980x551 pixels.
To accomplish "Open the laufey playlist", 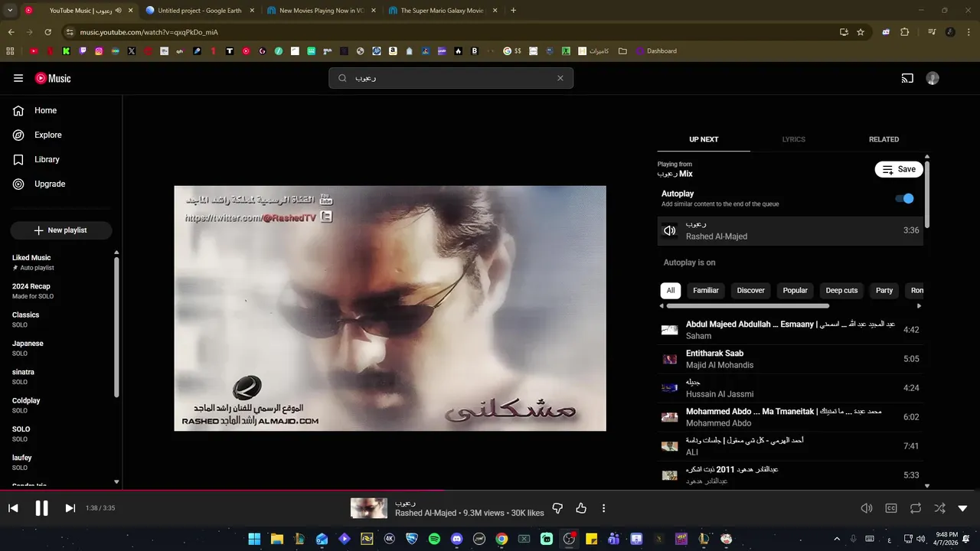I will 58,462.
